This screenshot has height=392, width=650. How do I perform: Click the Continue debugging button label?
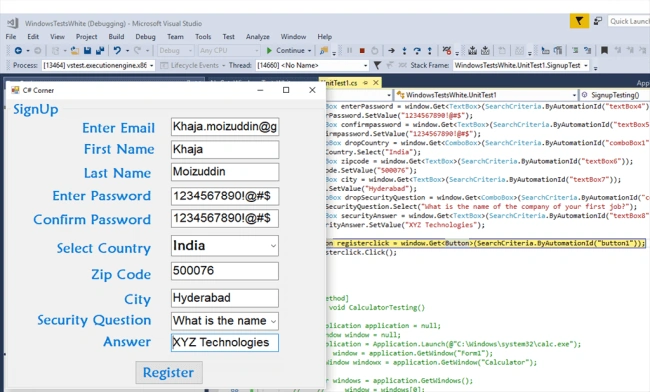[290, 51]
